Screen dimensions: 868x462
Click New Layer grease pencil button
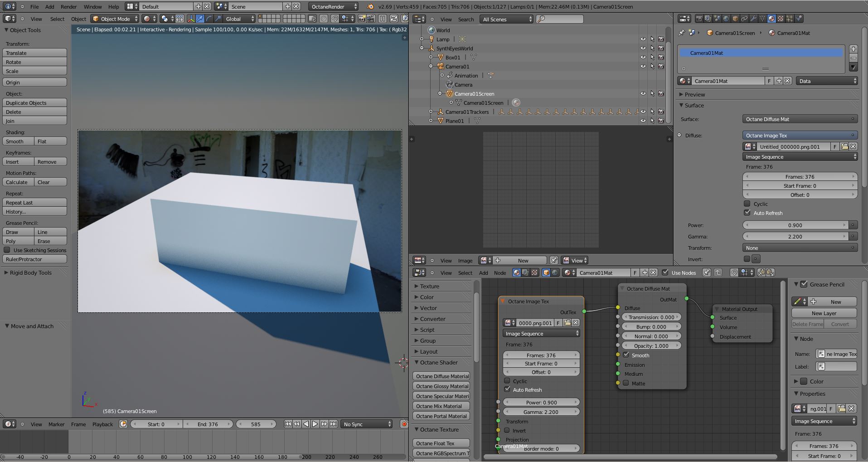tap(824, 313)
